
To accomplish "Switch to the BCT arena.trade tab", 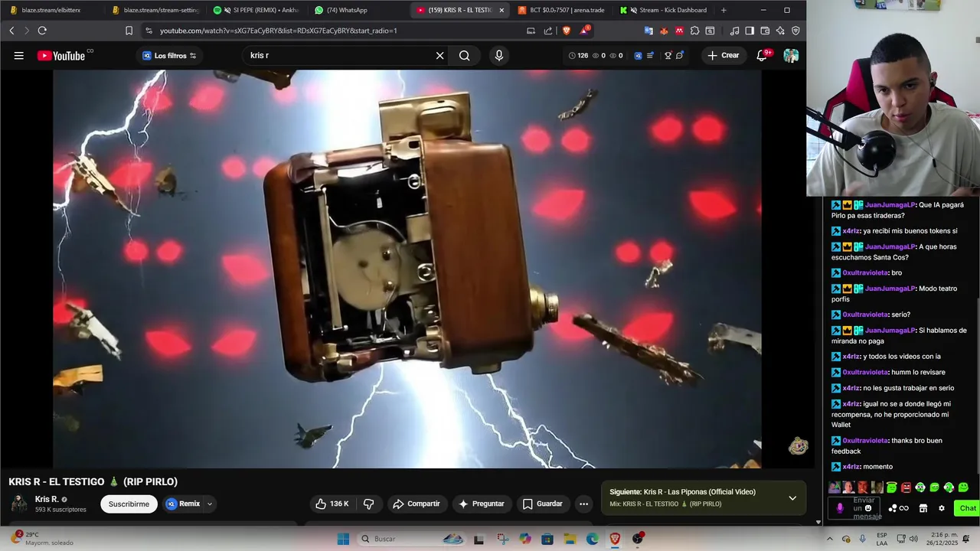I will [561, 10].
